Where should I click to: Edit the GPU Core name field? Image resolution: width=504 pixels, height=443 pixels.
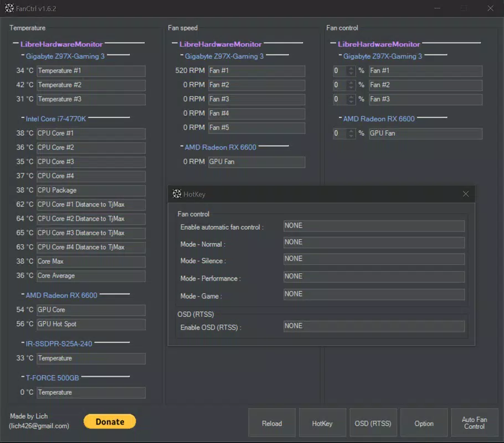91,310
